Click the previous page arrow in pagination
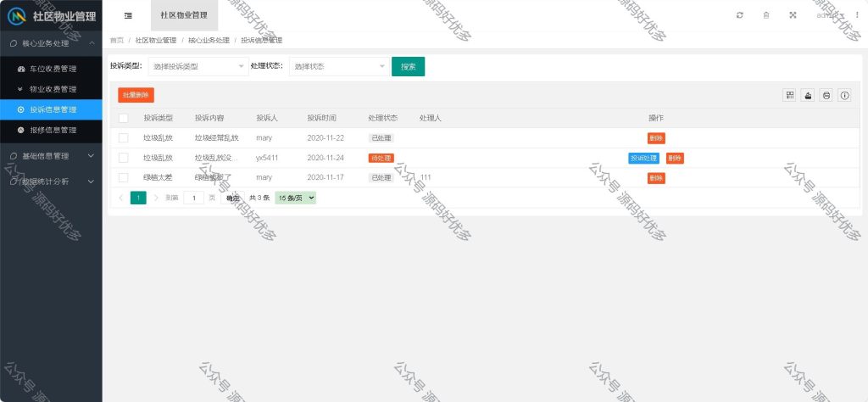The width and height of the screenshot is (868, 402). [120, 198]
